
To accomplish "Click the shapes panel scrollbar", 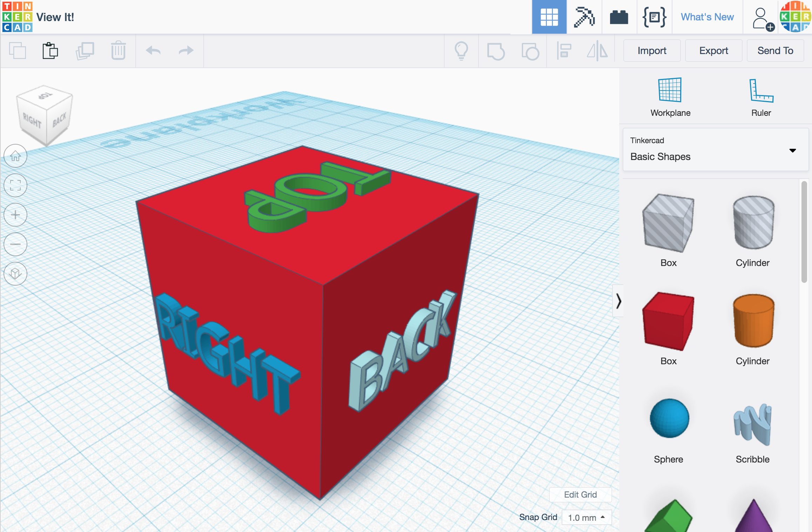I will pos(804,232).
